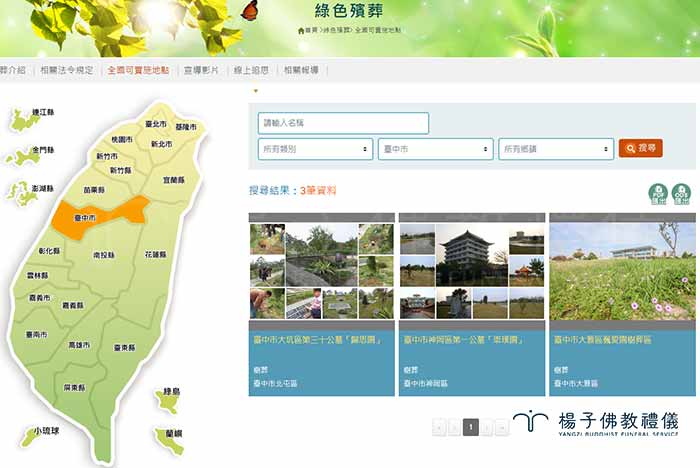Select 臺南市 on the Taiwan map

(x=37, y=334)
